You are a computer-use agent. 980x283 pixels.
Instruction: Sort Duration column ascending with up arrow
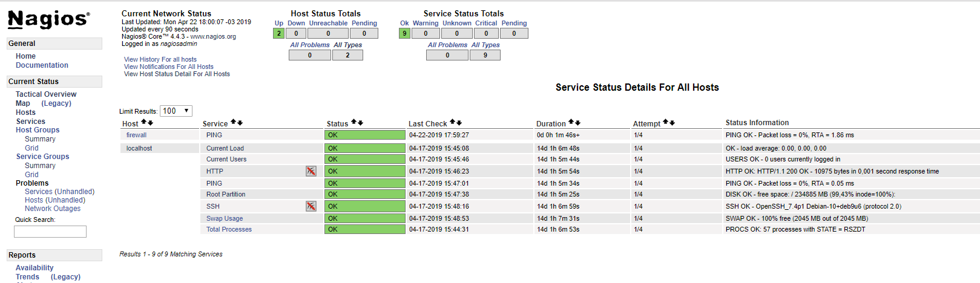click(571, 123)
